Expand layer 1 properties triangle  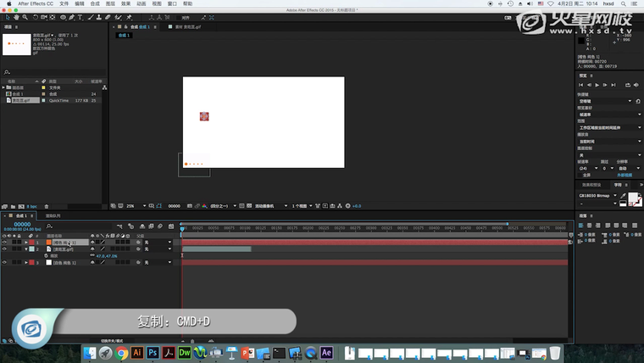click(x=25, y=243)
